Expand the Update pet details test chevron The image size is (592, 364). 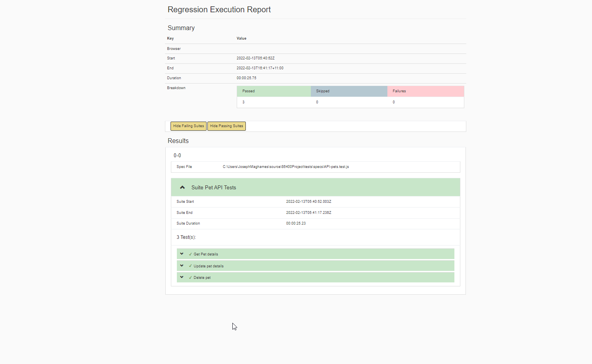(x=182, y=266)
